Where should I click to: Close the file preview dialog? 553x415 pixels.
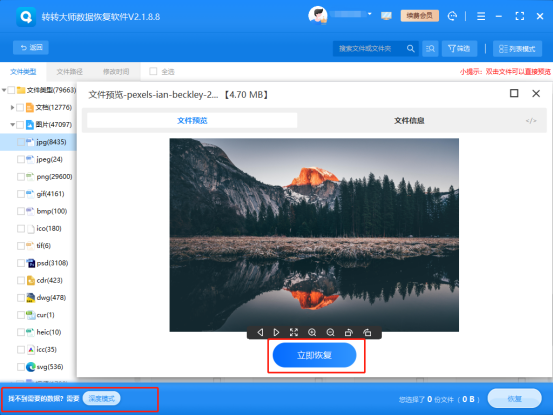point(536,93)
